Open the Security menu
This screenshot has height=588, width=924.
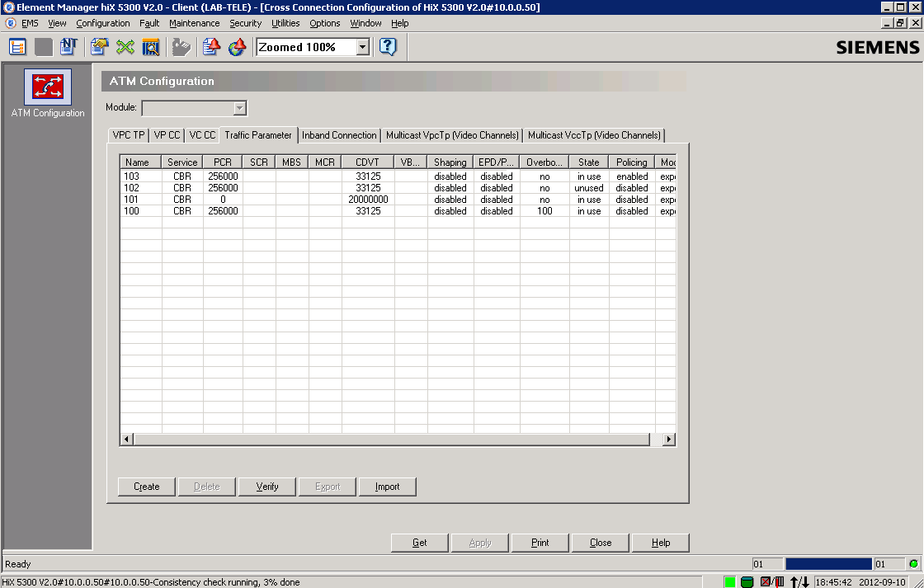click(246, 23)
